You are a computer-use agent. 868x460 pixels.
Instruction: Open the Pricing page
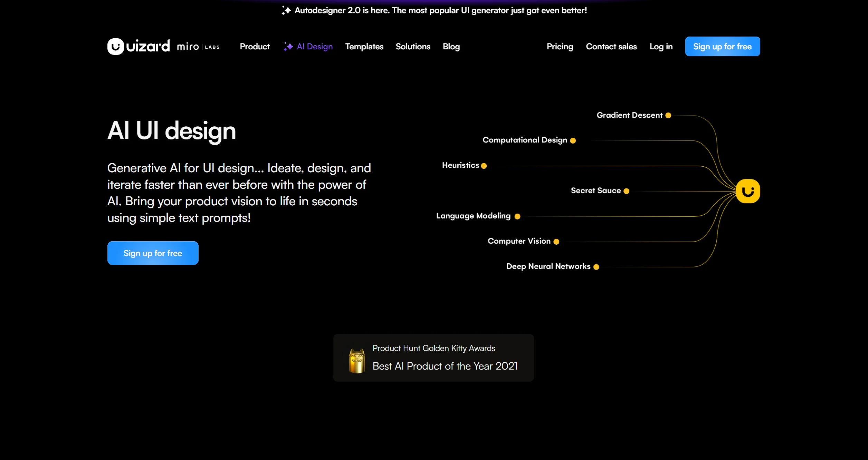560,47
